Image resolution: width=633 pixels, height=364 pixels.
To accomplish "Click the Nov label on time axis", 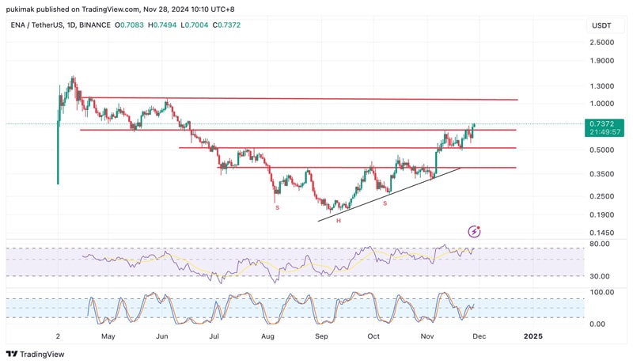I will pos(427,336).
